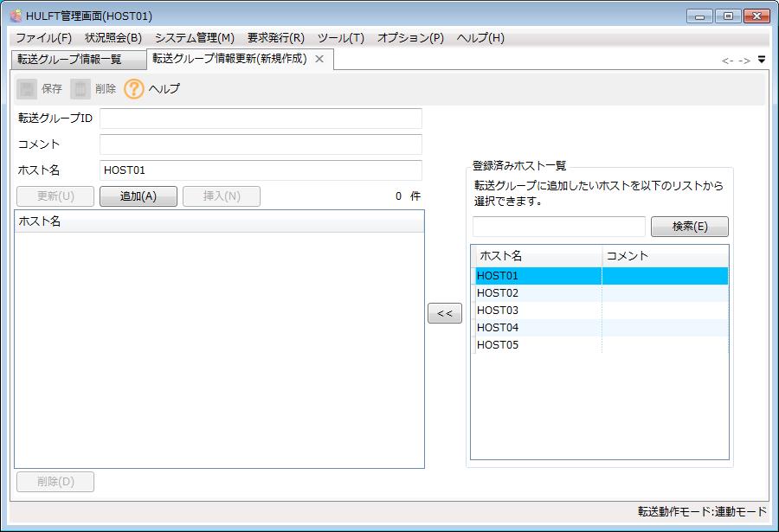779x532 pixels.
Task: Click the 転送動作モード:連動モード status bar text
Action: (702, 511)
